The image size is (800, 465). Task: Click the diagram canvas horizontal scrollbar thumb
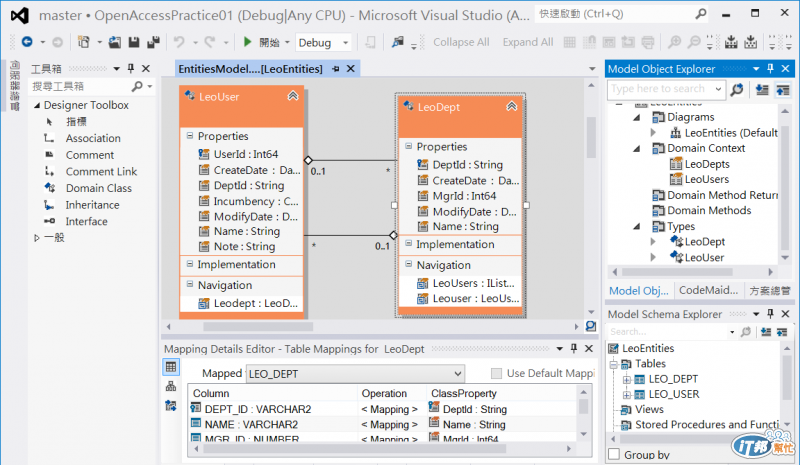click(x=258, y=327)
